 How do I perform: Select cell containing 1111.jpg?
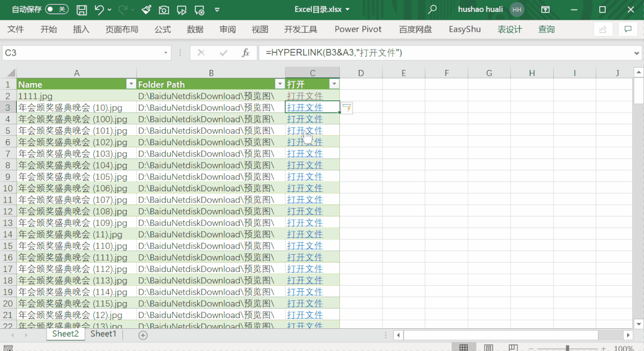76,96
